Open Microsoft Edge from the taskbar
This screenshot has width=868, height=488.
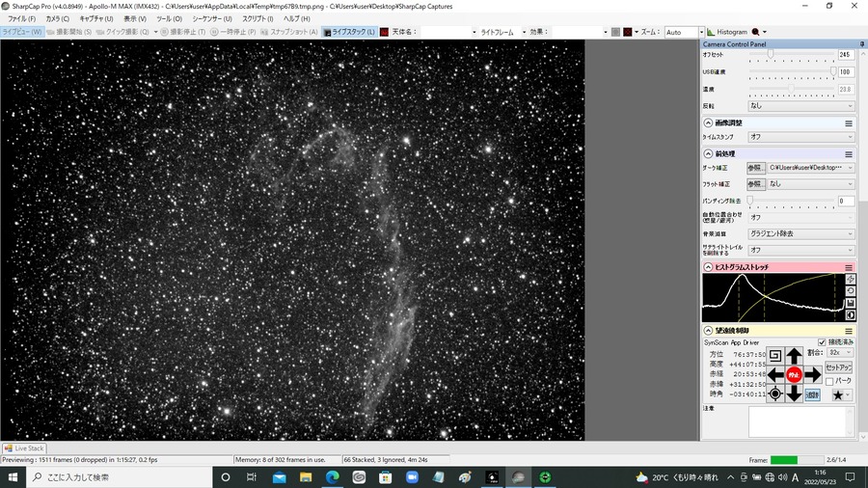coord(332,477)
